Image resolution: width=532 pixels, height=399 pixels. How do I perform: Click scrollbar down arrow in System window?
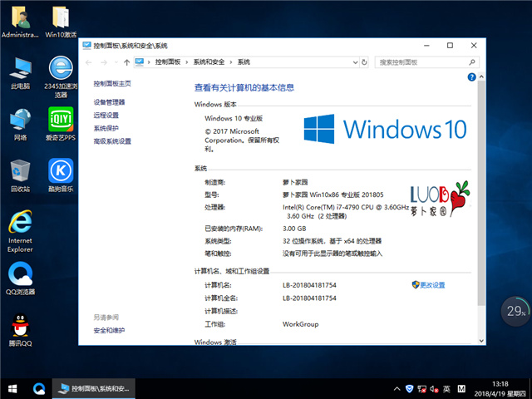click(481, 341)
